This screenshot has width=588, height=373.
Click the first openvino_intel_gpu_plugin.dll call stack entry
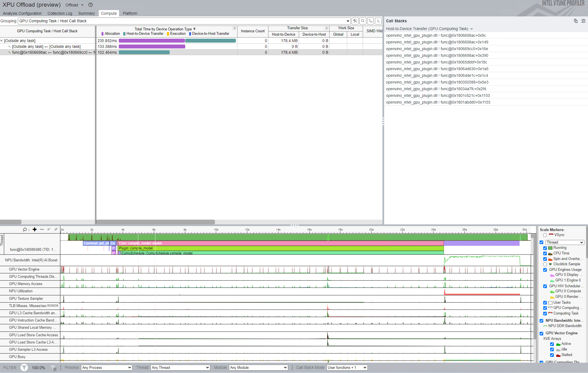pos(436,35)
